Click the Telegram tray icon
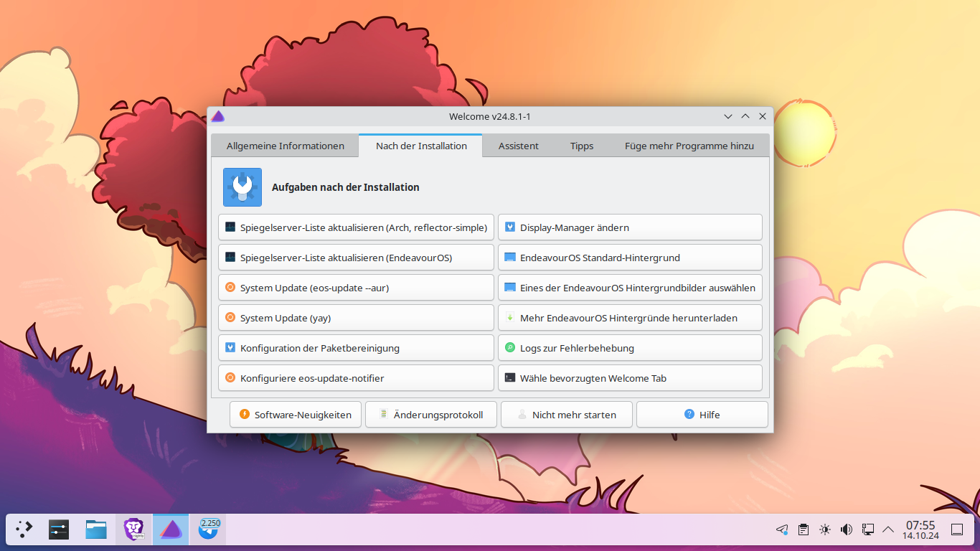 pyautogui.click(x=782, y=529)
